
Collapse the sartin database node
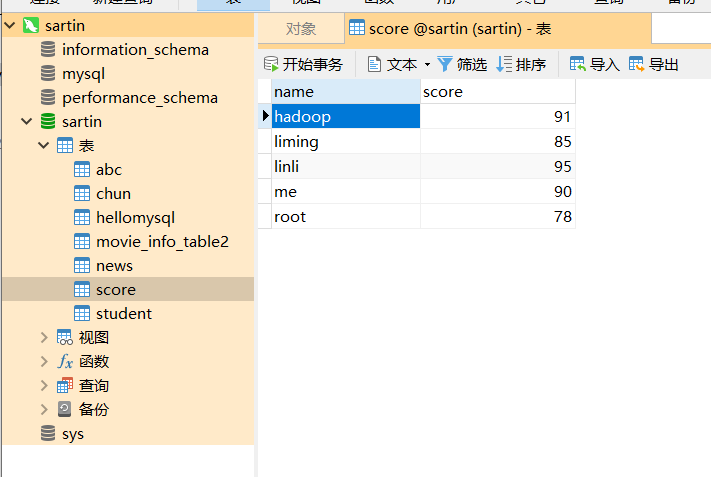coord(27,122)
